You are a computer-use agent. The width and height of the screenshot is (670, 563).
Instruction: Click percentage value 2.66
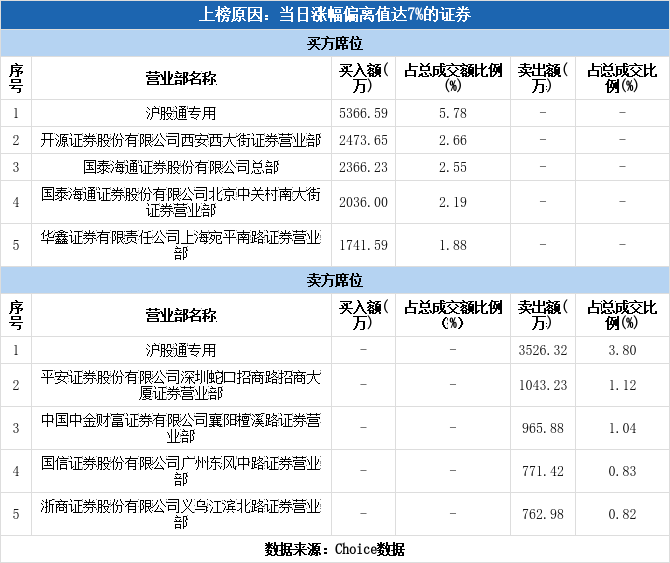(x=453, y=140)
